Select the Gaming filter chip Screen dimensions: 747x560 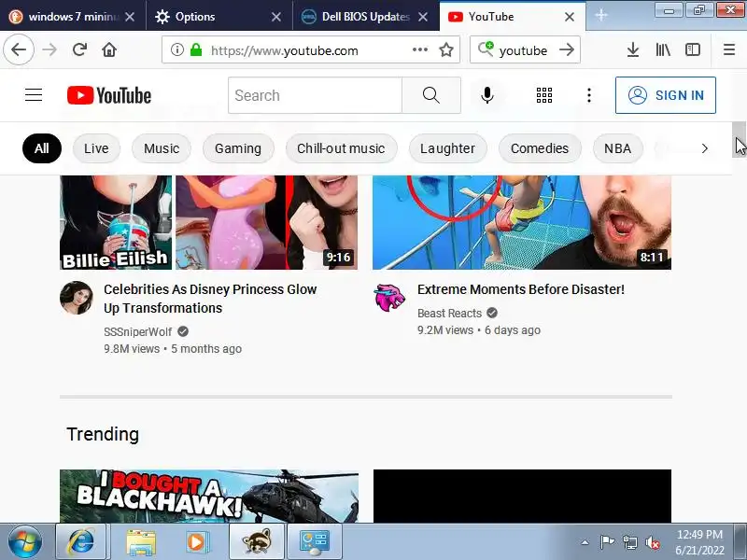point(238,148)
